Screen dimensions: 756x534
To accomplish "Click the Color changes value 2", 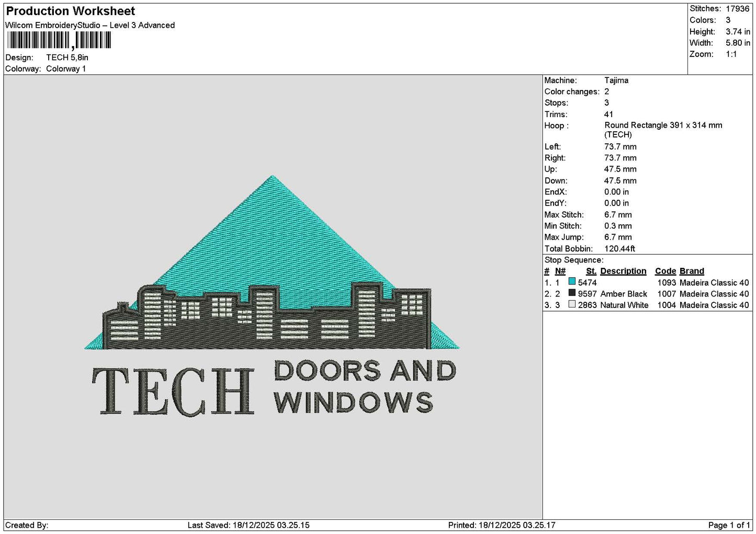I will point(606,92).
